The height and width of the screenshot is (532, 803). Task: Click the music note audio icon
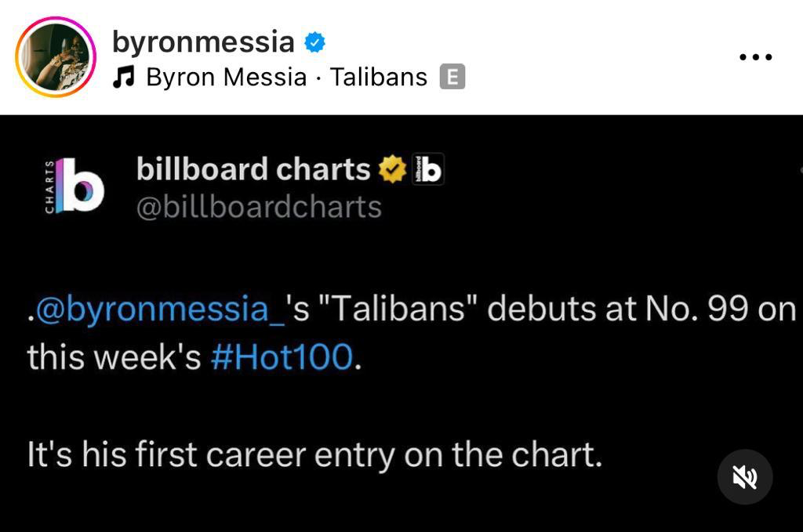[x=123, y=77]
